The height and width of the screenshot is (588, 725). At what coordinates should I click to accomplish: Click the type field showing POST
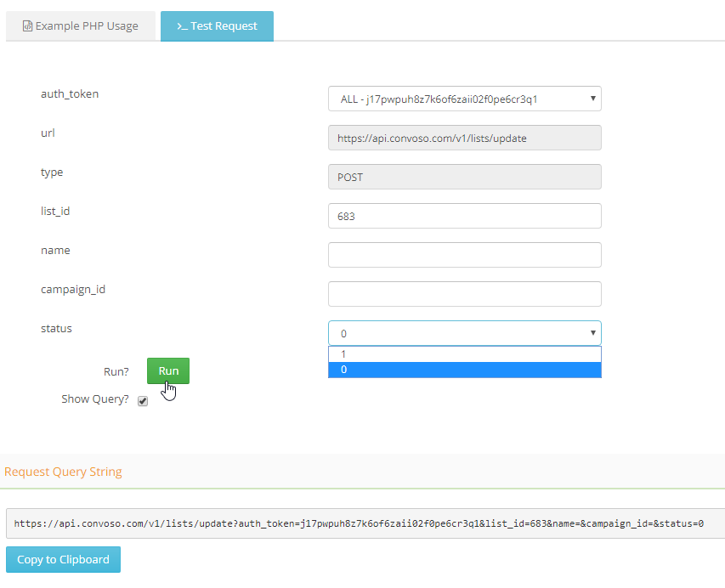[464, 177]
